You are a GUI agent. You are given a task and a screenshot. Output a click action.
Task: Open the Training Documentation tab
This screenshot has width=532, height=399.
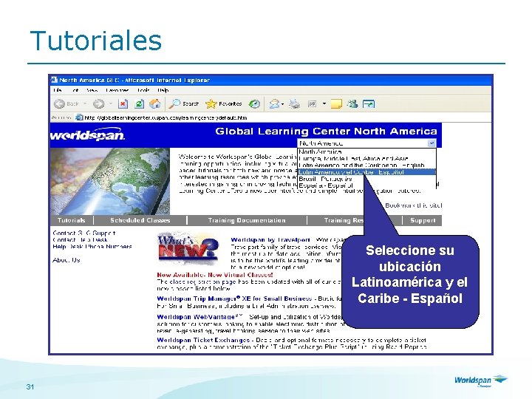(x=247, y=220)
